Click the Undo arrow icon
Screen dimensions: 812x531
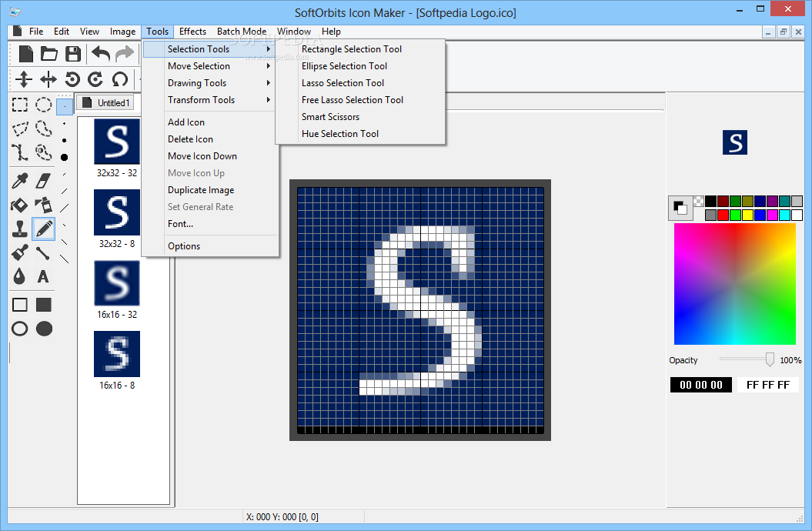(101, 54)
